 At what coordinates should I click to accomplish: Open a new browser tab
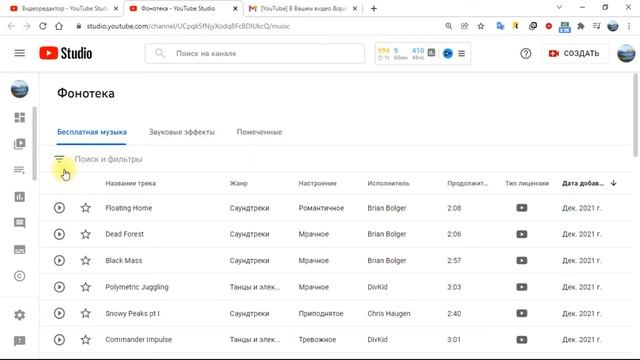click(373, 8)
